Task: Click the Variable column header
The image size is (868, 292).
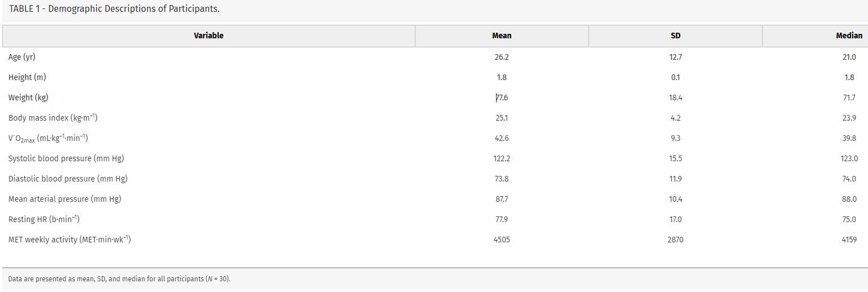Action: pyautogui.click(x=209, y=36)
